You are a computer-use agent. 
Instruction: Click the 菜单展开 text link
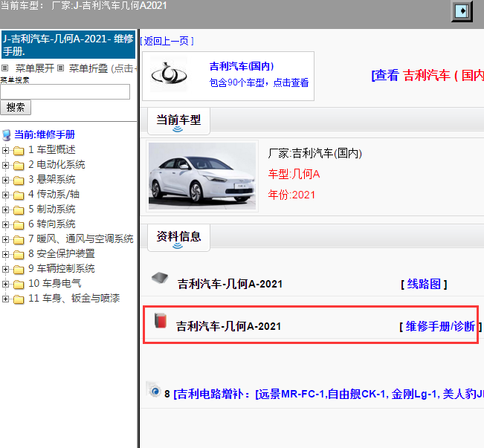[35, 68]
